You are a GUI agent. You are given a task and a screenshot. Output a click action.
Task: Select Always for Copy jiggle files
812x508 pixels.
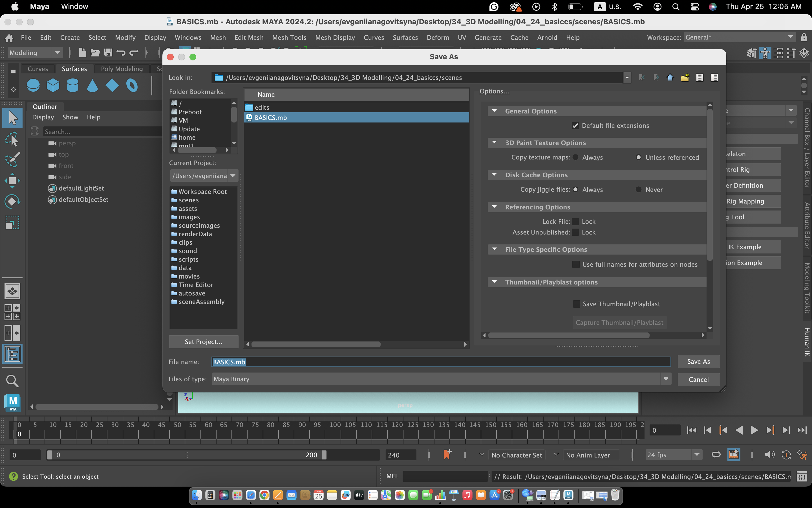[575, 189]
